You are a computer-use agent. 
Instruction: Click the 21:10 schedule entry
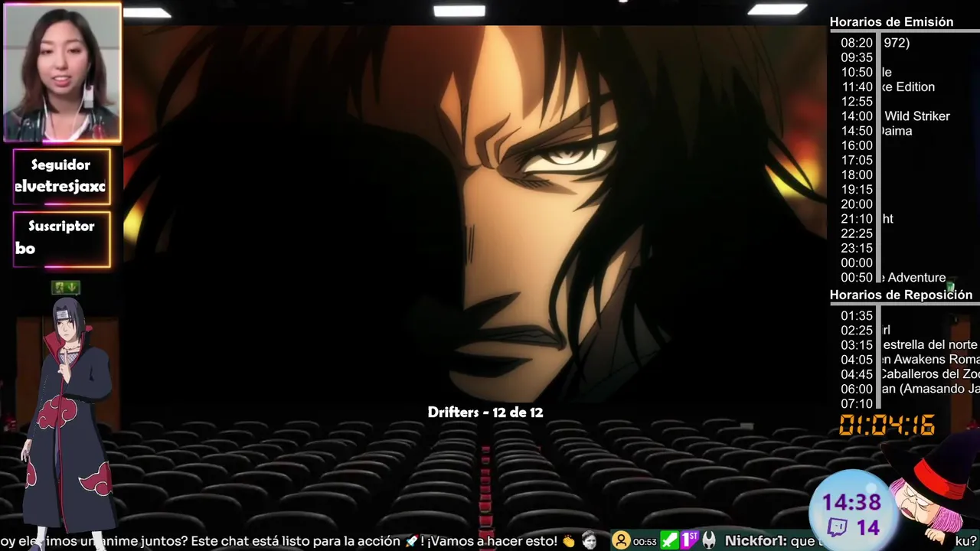(867, 219)
